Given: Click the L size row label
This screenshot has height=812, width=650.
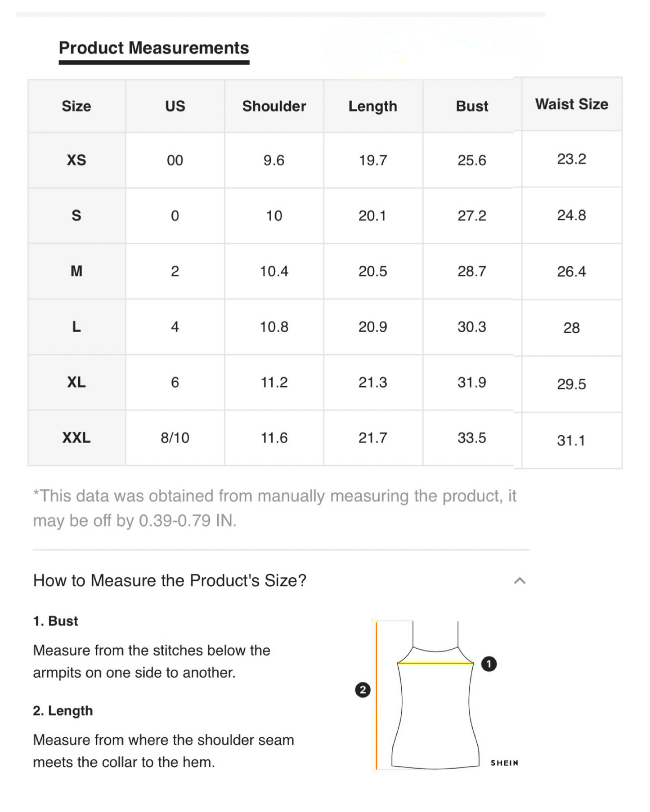Looking at the screenshot, I should coord(76,326).
